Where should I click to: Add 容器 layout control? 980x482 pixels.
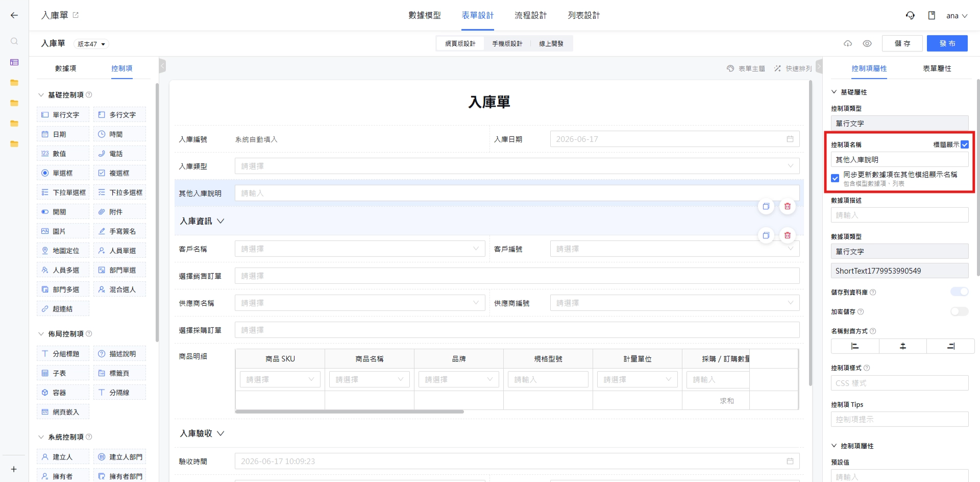tap(63, 393)
